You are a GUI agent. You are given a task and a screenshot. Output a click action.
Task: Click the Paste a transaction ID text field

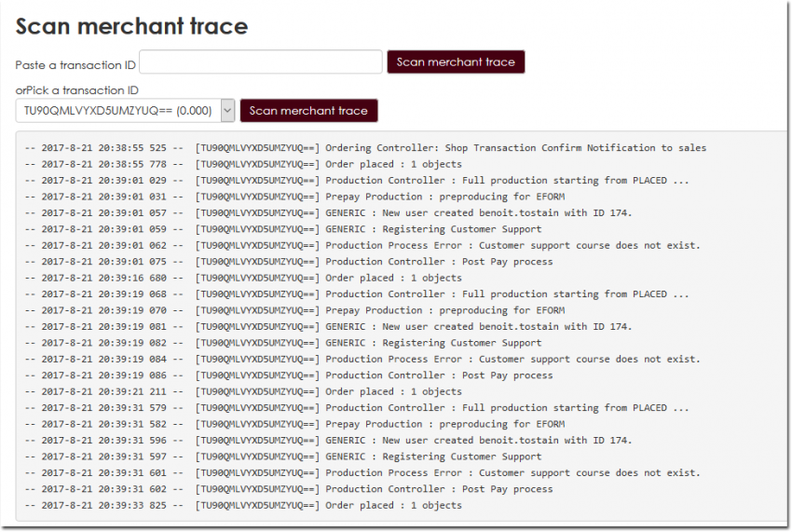(260, 62)
